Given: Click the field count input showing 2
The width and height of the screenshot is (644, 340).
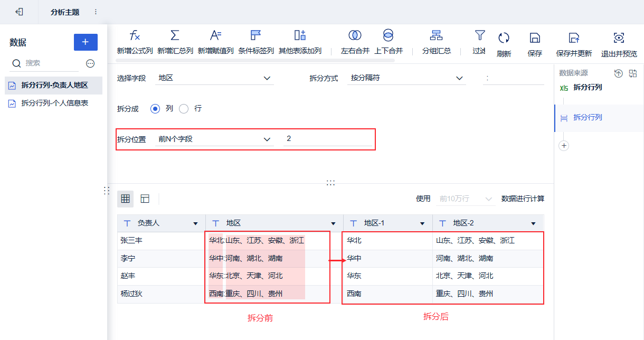Looking at the screenshot, I should 327,139.
